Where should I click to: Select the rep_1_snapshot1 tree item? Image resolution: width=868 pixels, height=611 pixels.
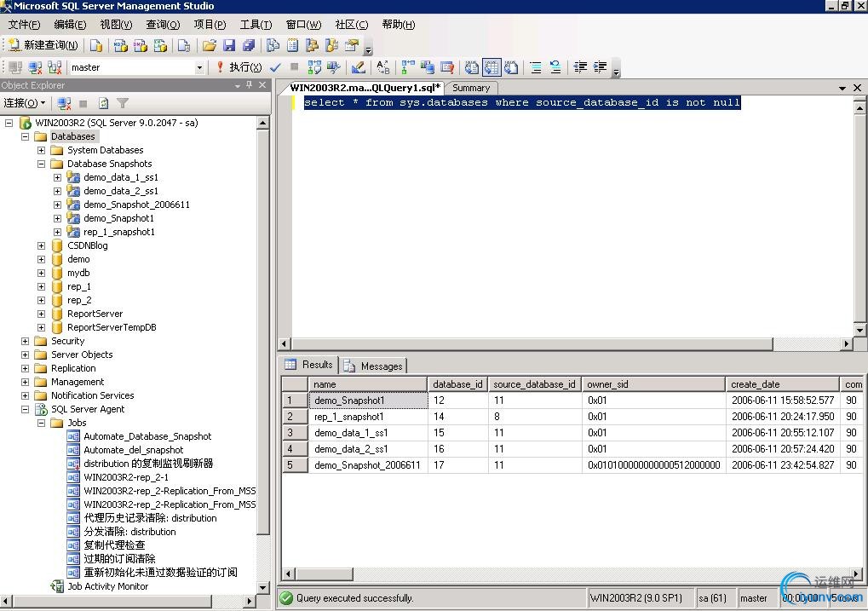(119, 232)
